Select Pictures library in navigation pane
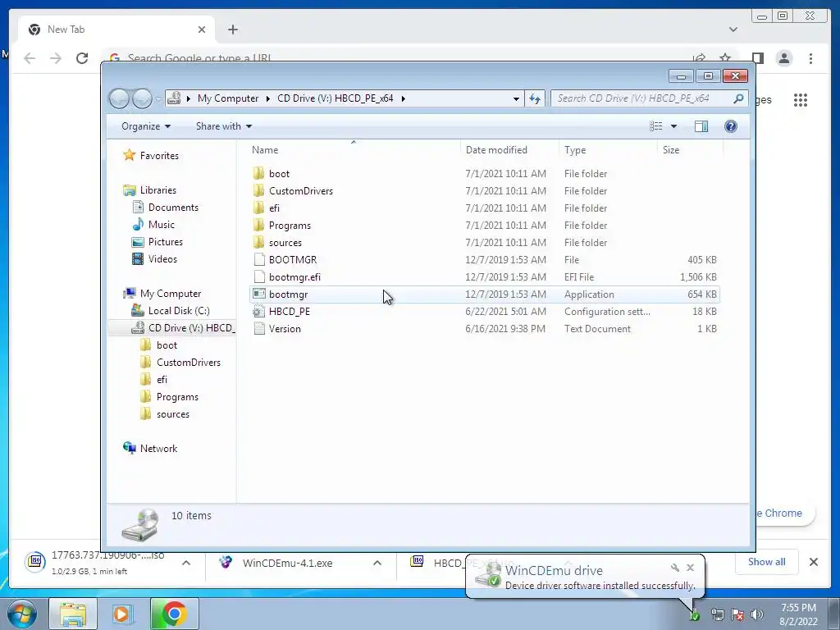 click(x=165, y=242)
